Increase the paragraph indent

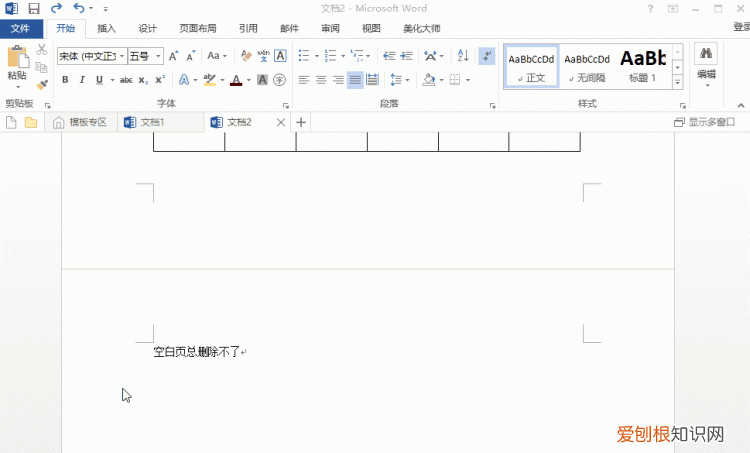(407, 56)
